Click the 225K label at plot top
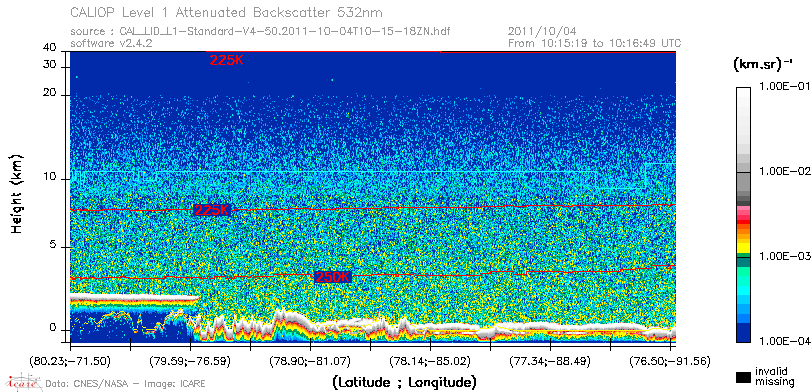Image resolution: width=811 pixels, height=392 pixels. 226,61
